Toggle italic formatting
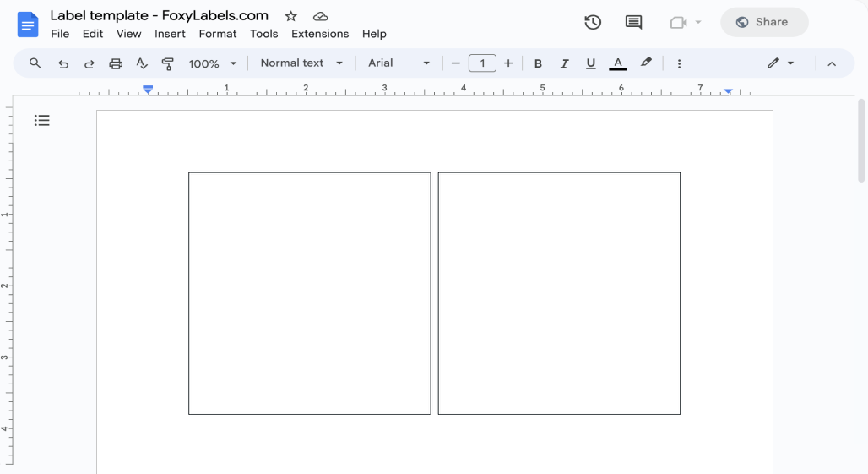Screen dimensions: 868x474 [x=564, y=63]
